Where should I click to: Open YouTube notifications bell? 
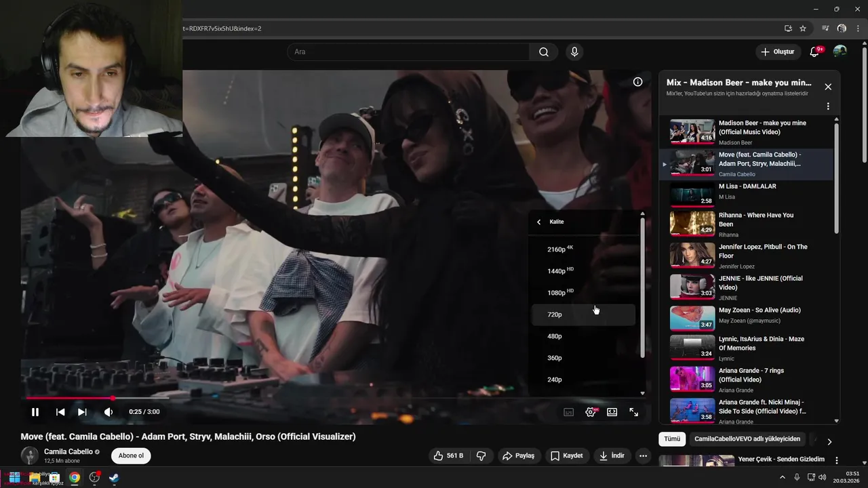(x=815, y=52)
